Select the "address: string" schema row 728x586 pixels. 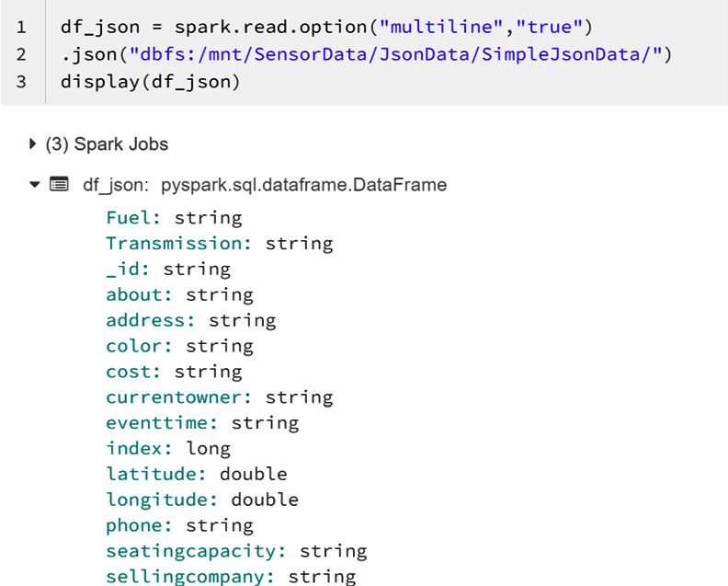coord(191,320)
